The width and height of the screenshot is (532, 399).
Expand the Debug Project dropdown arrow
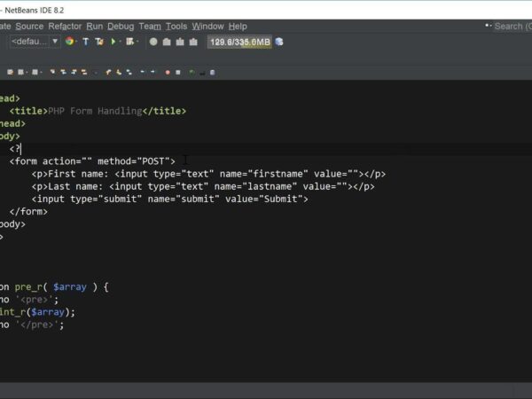tap(137, 42)
